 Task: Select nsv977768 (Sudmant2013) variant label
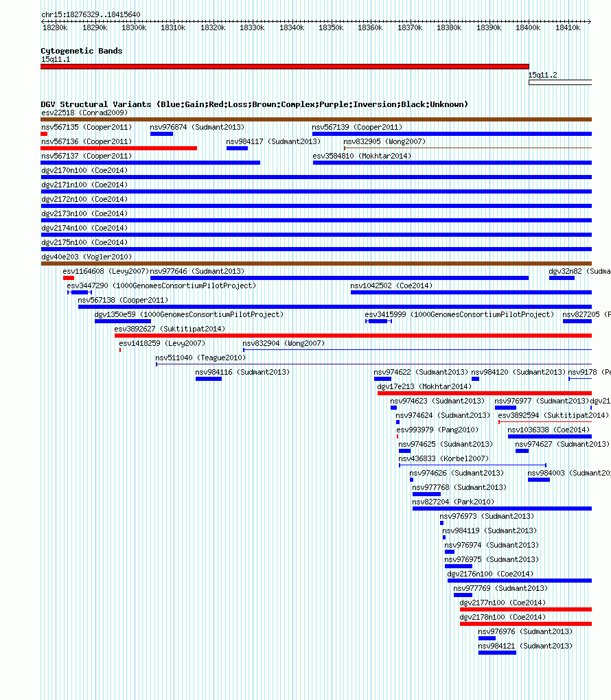click(x=459, y=487)
